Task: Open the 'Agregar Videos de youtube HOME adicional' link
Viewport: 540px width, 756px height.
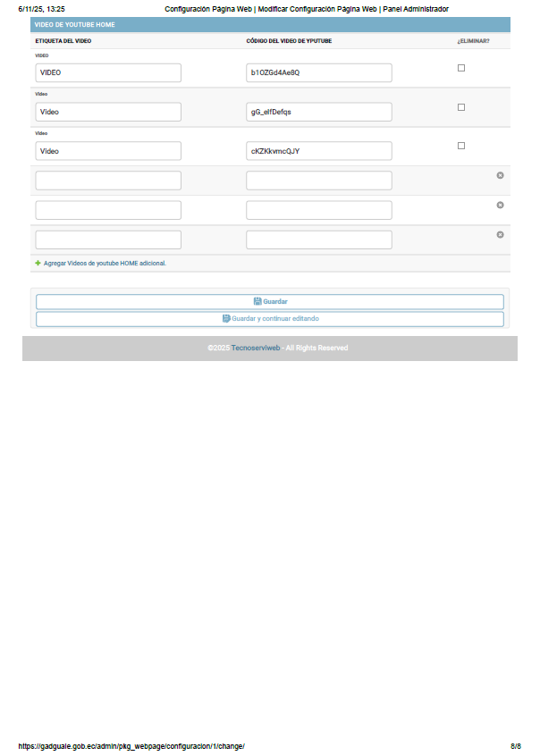Action: (x=105, y=264)
